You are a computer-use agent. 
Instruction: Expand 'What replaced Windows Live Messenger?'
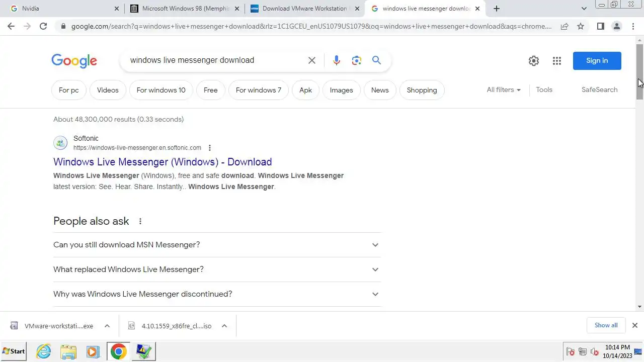tap(217, 269)
